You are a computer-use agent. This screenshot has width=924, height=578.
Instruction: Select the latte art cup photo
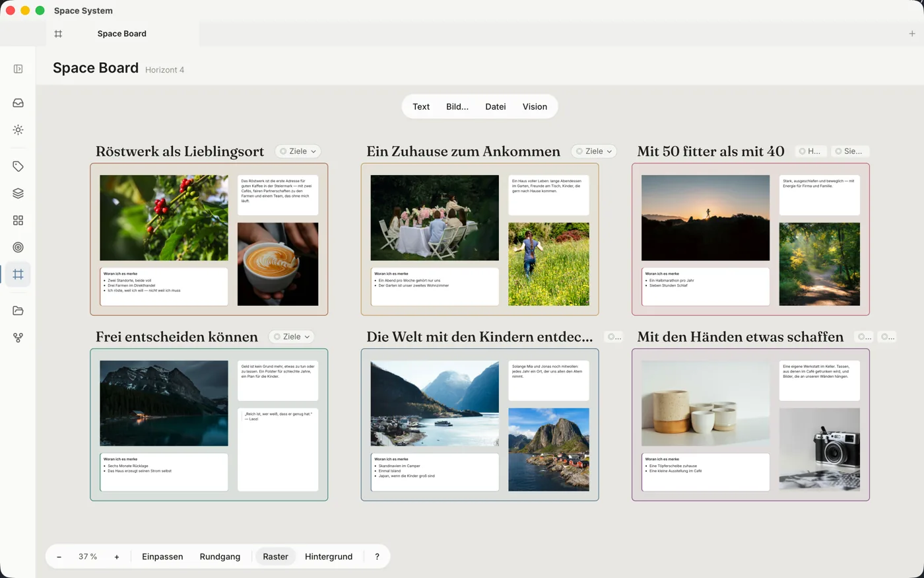pyautogui.click(x=278, y=264)
